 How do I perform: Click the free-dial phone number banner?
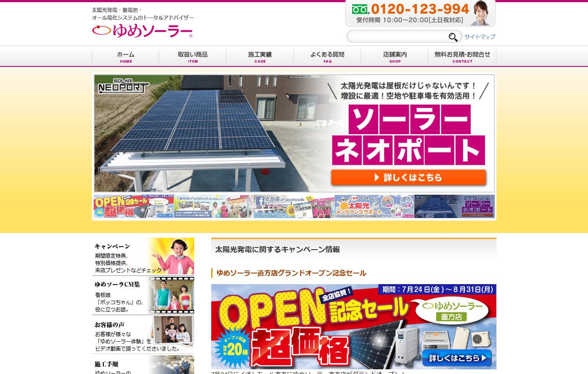tap(420, 13)
